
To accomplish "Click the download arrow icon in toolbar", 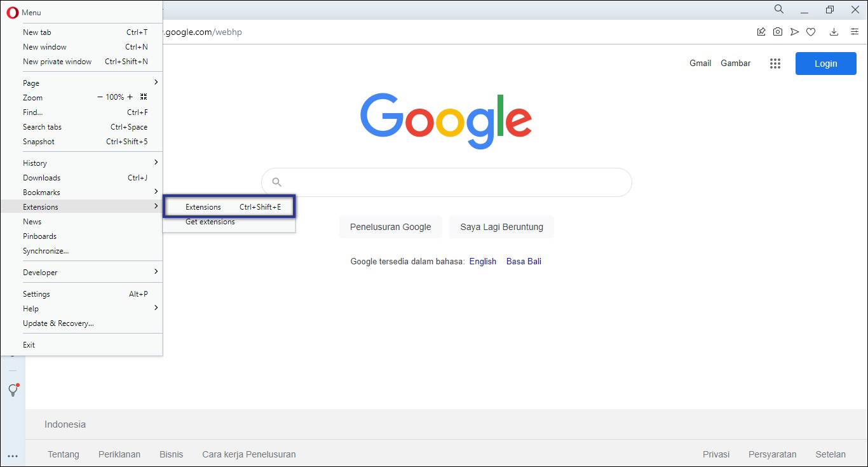I will click(x=834, y=31).
